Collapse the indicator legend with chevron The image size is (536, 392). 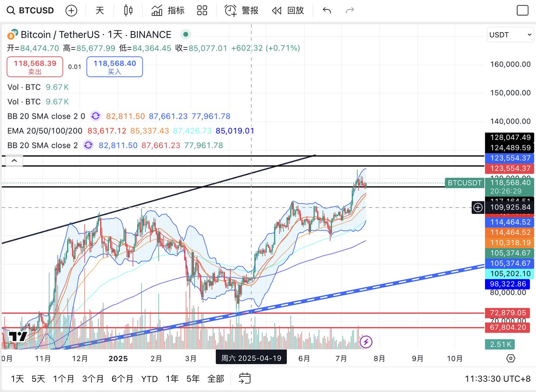tap(14, 160)
